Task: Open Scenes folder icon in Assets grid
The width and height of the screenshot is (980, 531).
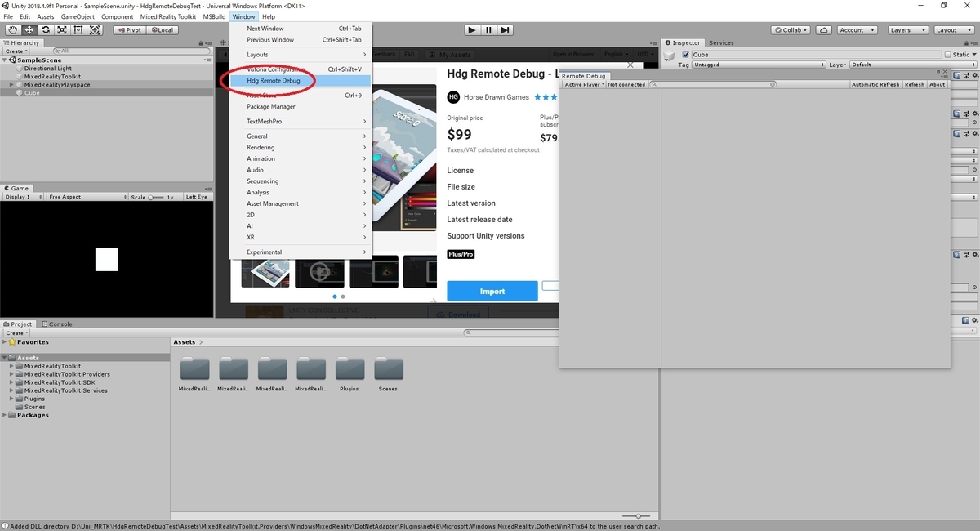Action: tap(388, 369)
